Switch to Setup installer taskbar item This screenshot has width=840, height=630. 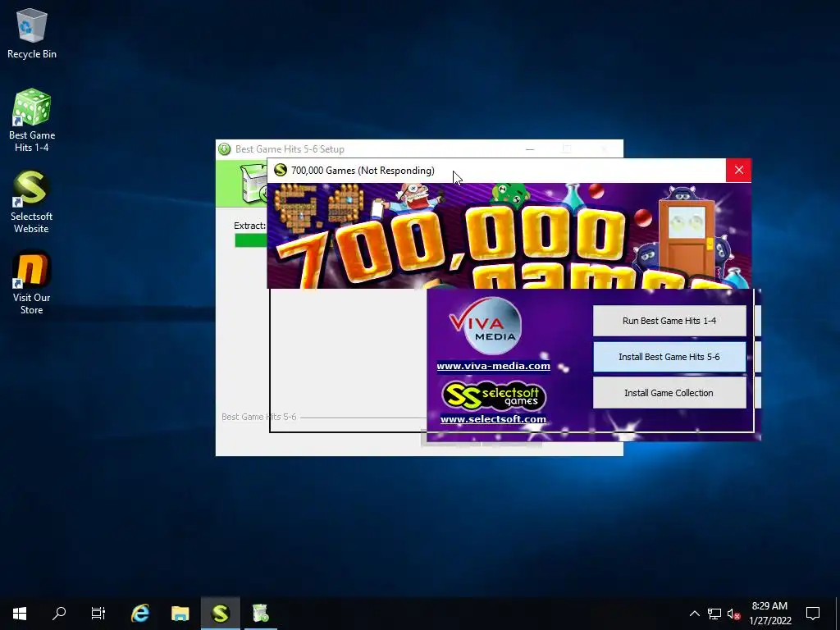click(260, 614)
